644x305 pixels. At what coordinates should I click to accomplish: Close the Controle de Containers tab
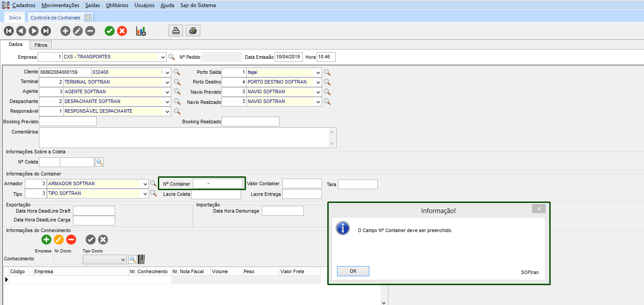pyautogui.click(x=88, y=18)
